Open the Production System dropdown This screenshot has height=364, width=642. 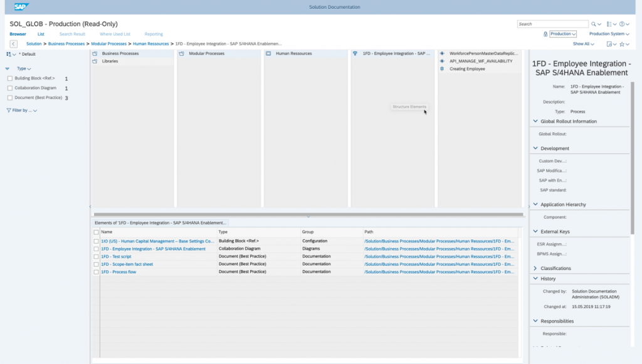[609, 34]
